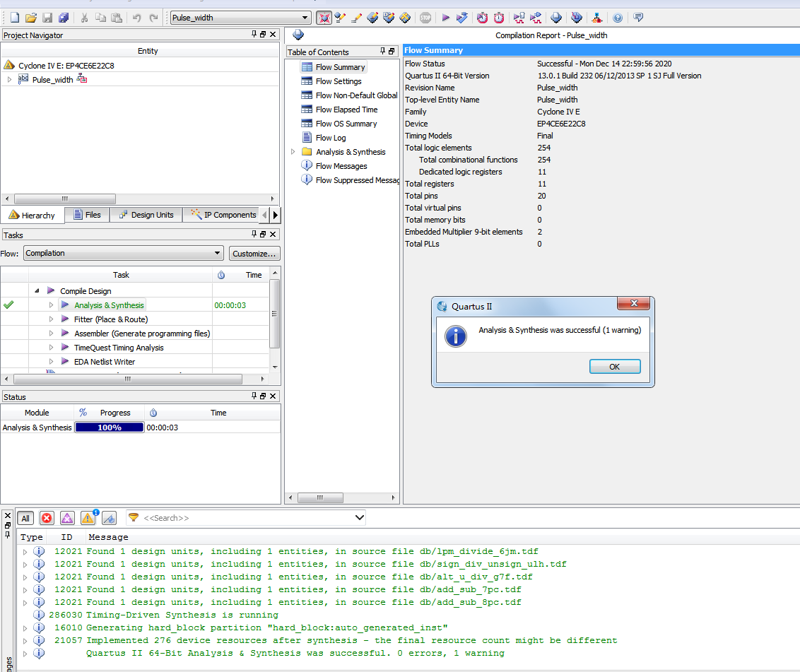
Task: Click the Analysis & Synthesis 100% progress bar
Action: 110,428
